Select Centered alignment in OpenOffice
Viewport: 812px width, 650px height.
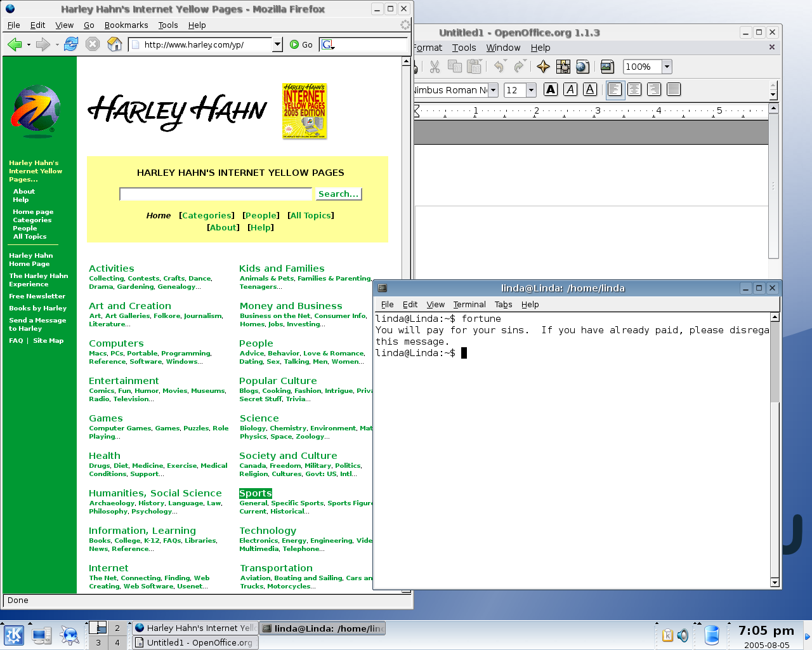[634, 90]
